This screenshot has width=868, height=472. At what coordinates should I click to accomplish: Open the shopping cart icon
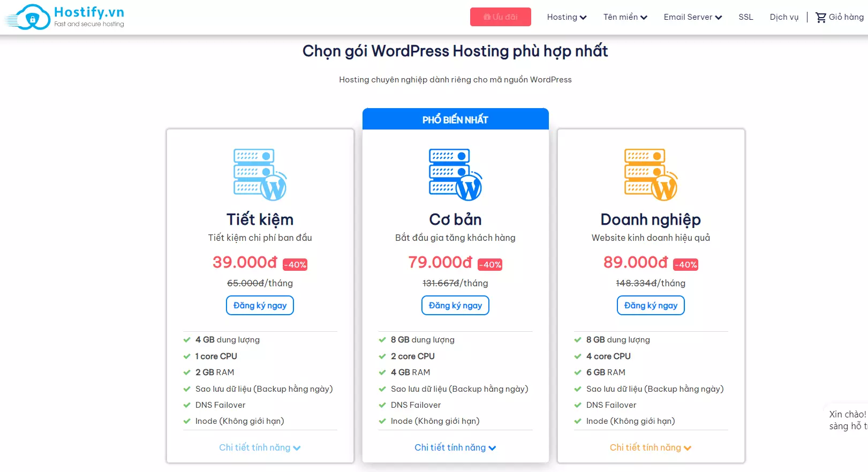pos(820,17)
